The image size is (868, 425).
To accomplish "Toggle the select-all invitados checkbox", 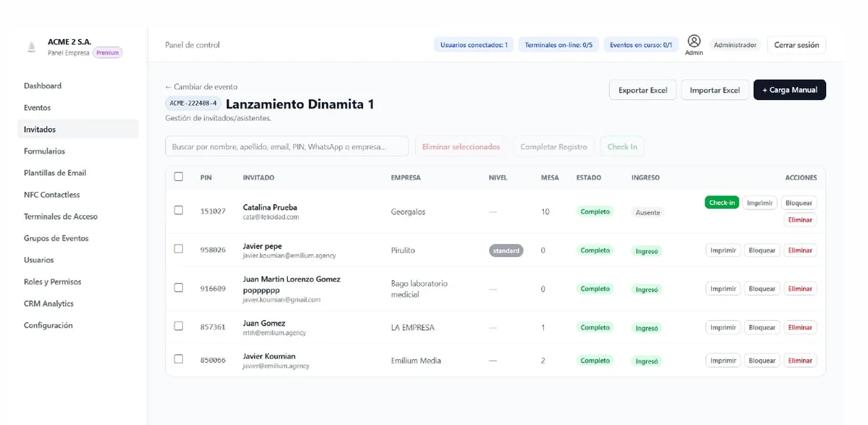I will pyautogui.click(x=179, y=177).
